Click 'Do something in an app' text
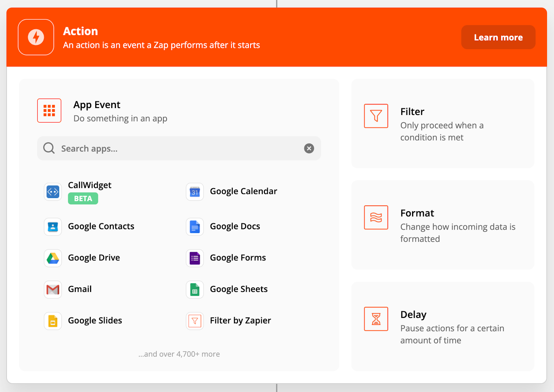 (120, 118)
